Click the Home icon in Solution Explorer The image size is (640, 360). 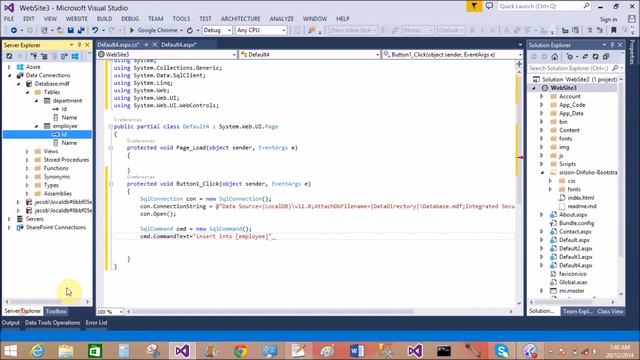coord(554,56)
